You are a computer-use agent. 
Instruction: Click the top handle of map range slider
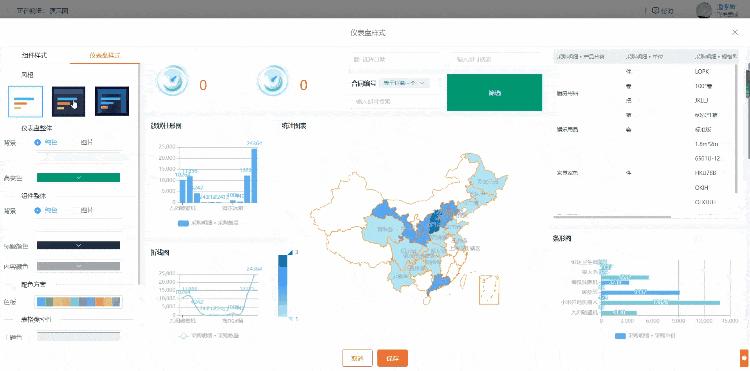coord(289,251)
